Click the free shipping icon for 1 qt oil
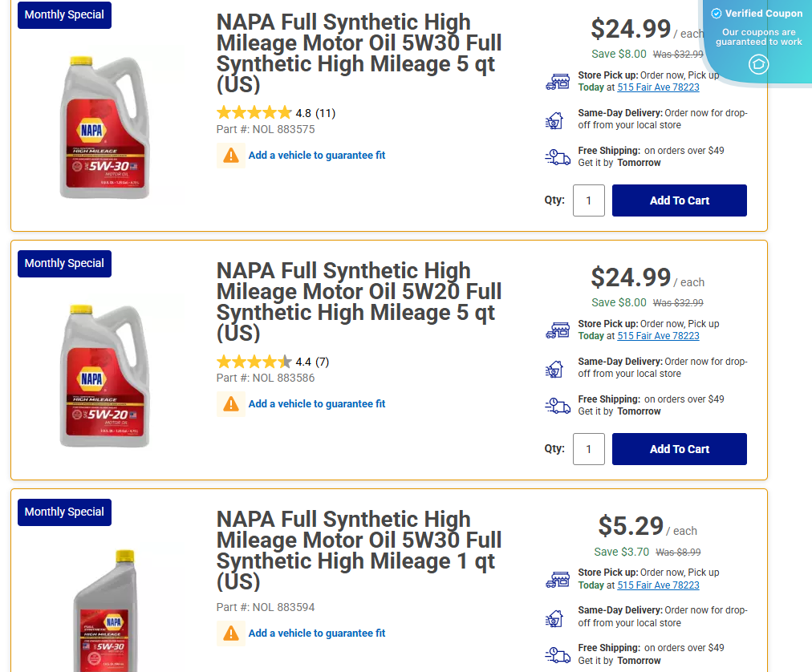Viewport: 812px width, 672px height. pyautogui.click(x=558, y=654)
